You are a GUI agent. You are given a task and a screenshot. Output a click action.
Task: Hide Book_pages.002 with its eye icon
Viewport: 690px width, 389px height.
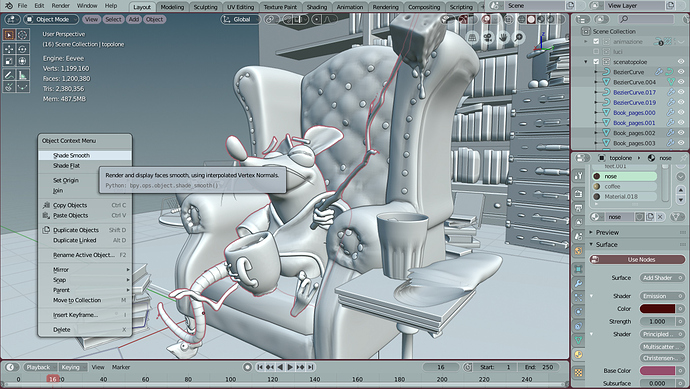pos(682,133)
